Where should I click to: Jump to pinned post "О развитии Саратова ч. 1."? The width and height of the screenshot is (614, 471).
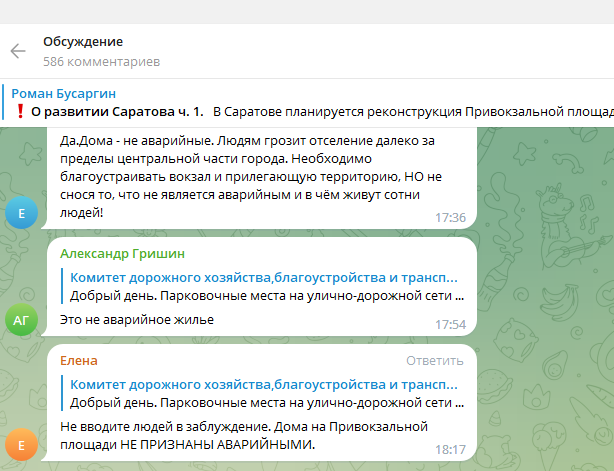coord(117,111)
